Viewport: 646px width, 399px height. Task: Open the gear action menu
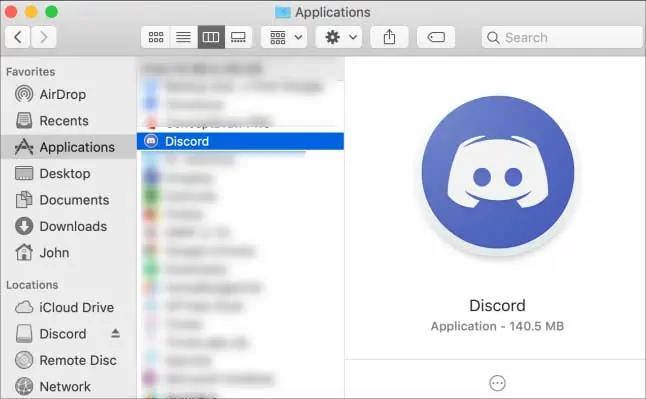tap(339, 37)
